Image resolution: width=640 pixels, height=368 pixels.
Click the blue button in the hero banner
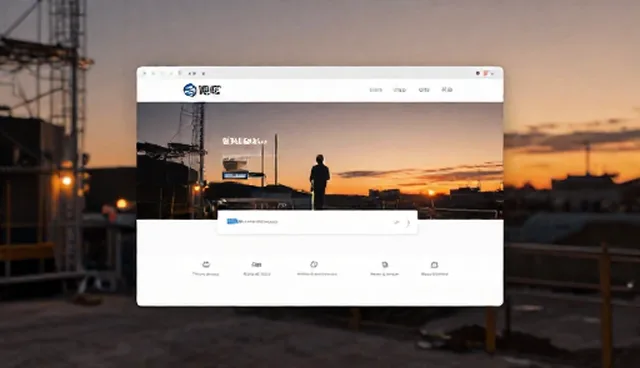click(x=235, y=175)
